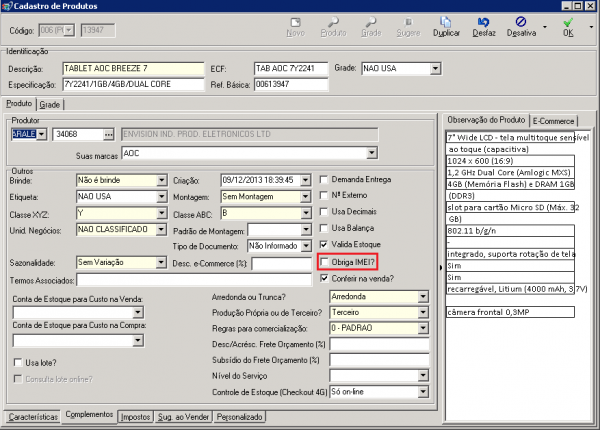Open the Brinde dropdown

point(162,180)
